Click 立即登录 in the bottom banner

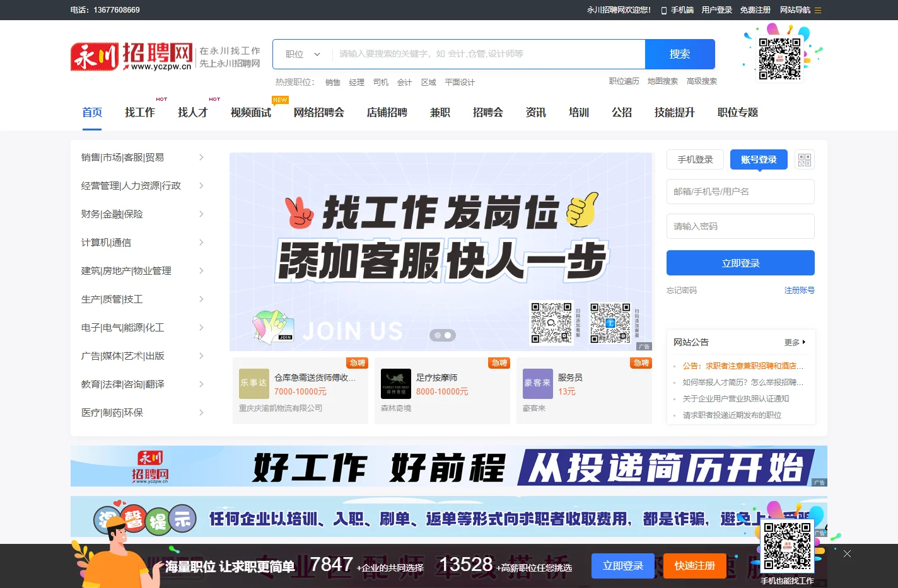[x=623, y=566]
